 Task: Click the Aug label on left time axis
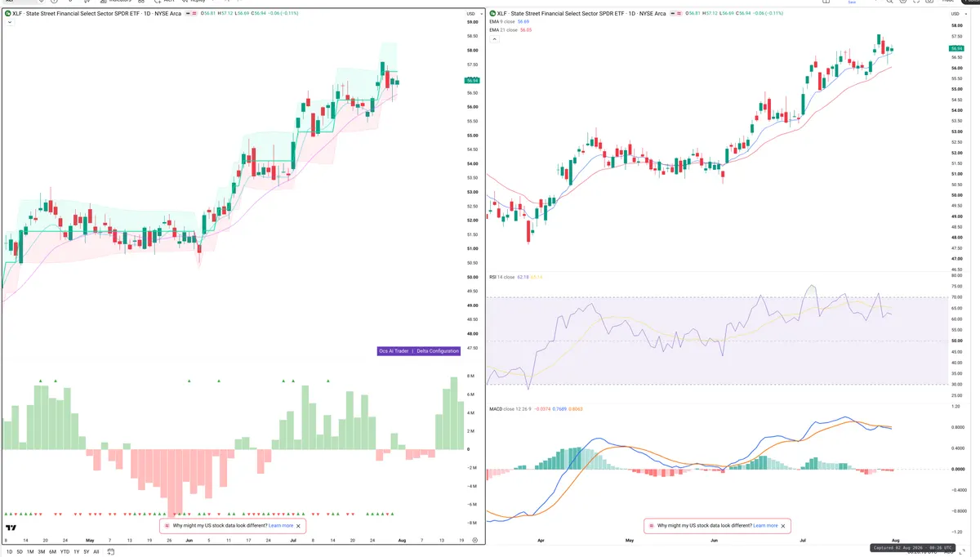(x=402, y=540)
